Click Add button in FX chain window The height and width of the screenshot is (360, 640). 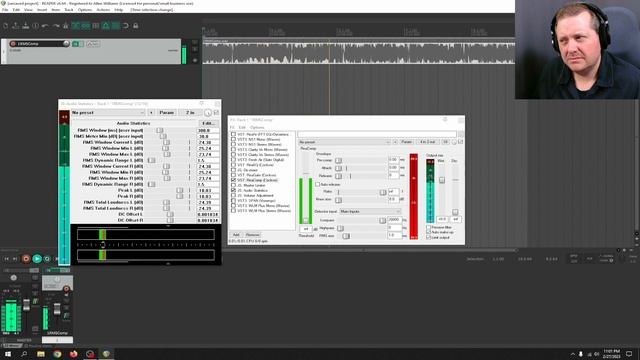click(x=236, y=235)
